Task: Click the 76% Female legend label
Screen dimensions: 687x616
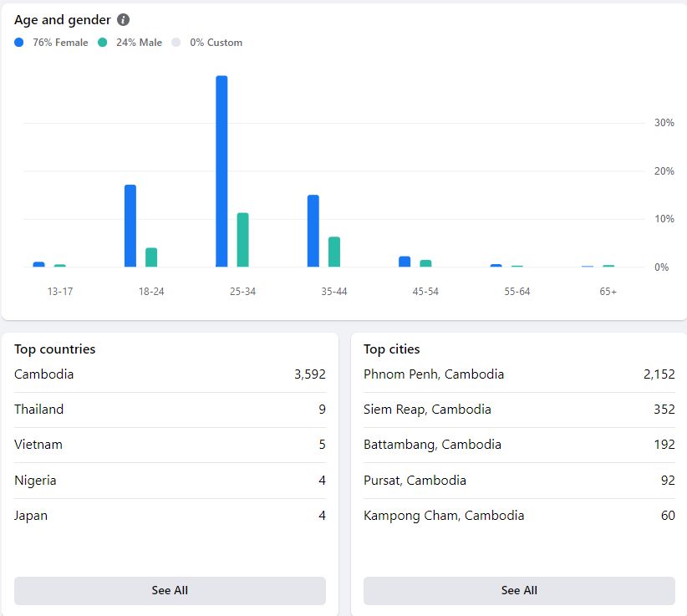Action: pyautogui.click(x=60, y=43)
